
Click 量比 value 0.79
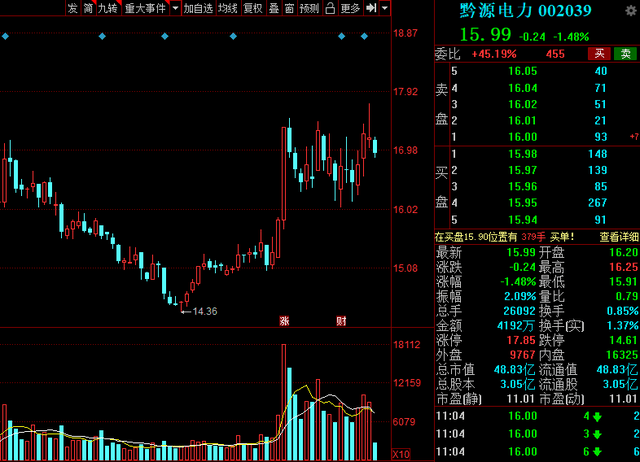click(627, 296)
